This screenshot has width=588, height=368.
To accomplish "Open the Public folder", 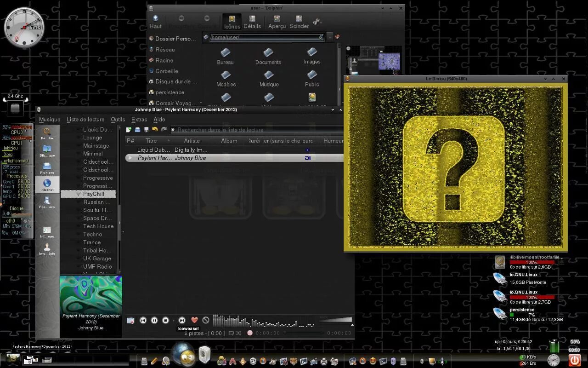I will point(312,79).
